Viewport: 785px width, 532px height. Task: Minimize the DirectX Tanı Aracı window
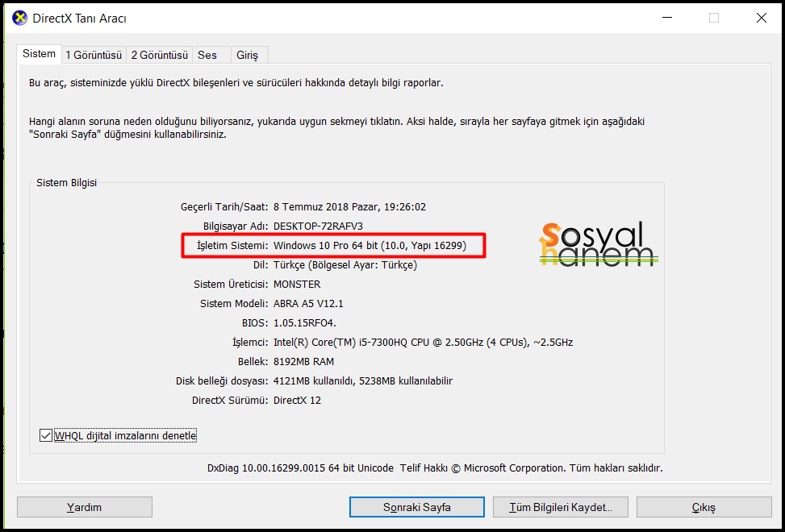pos(666,18)
